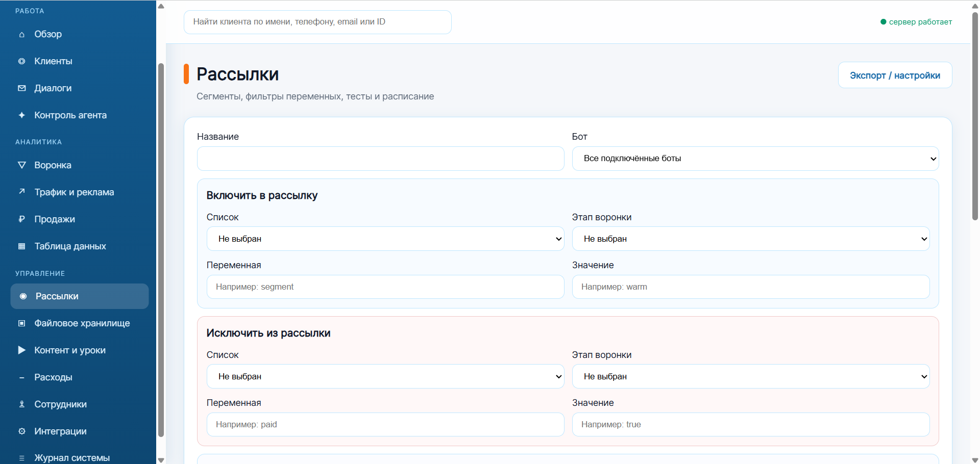Click the Значение field with placeholder true
The width and height of the screenshot is (980, 464).
[x=751, y=424]
